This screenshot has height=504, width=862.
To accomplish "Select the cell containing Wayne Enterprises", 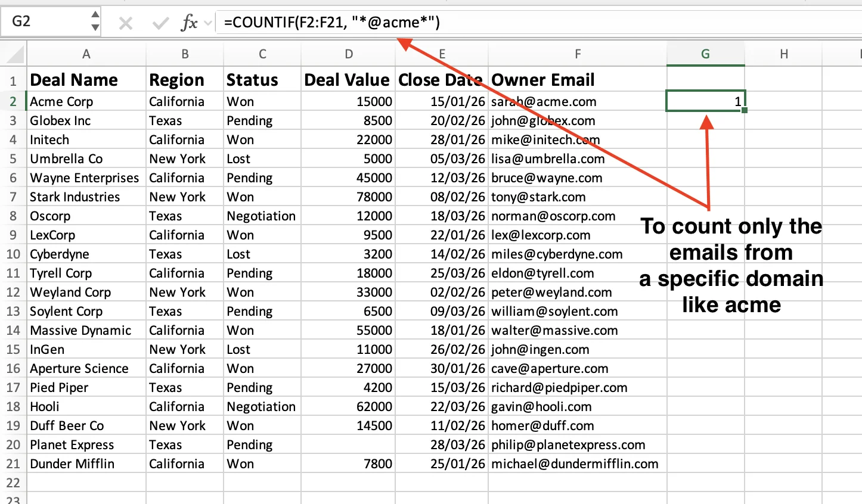I will click(x=86, y=178).
